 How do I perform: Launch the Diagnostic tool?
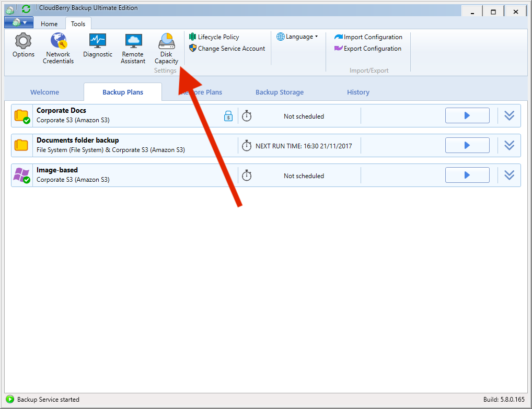(98, 45)
